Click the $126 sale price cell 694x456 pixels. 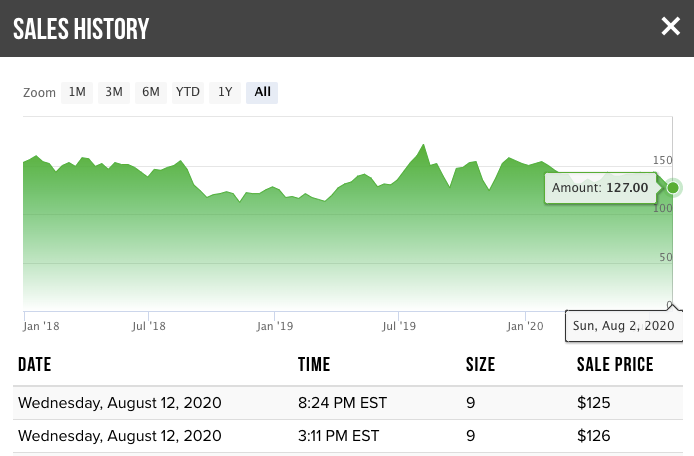click(592, 435)
